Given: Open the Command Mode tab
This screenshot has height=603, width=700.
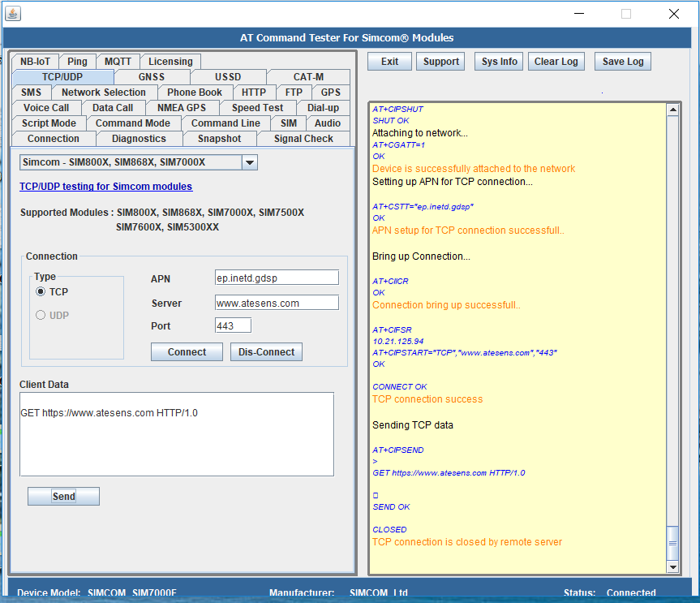Looking at the screenshot, I should pos(133,123).
